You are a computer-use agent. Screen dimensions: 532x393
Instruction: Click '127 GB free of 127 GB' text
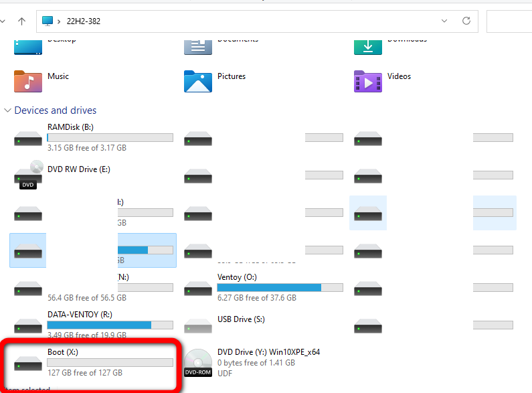click(85, 373)
